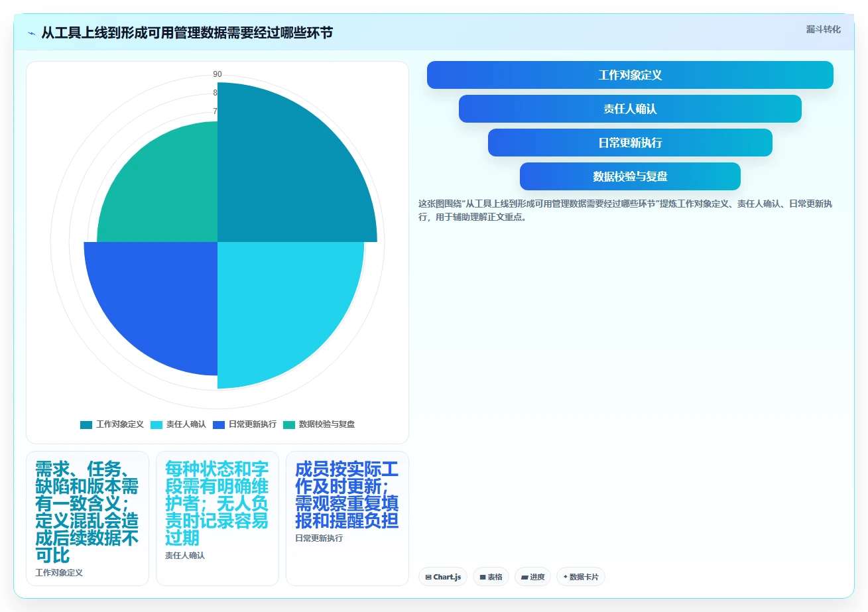Click the lightning icon beside the title
Screen dimensions: 868x612
(31, 33)
